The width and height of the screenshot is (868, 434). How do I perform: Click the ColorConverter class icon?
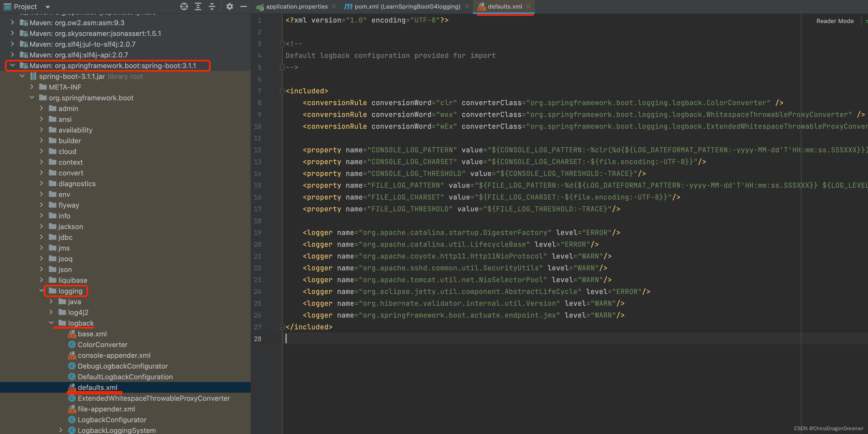tap(72, 344)
